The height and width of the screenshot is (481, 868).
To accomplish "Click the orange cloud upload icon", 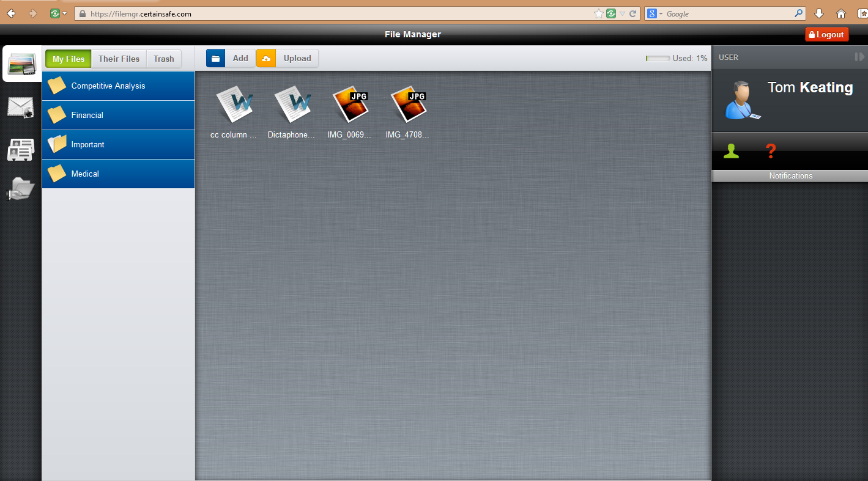I will click(x=266, y=59).
